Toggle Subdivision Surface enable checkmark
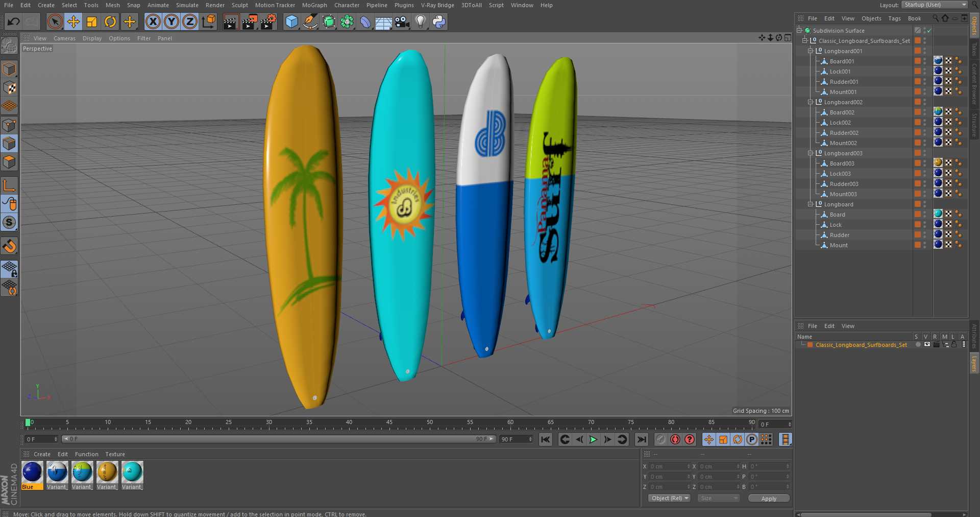Screen dimensions: 980x517 point(929,31)
